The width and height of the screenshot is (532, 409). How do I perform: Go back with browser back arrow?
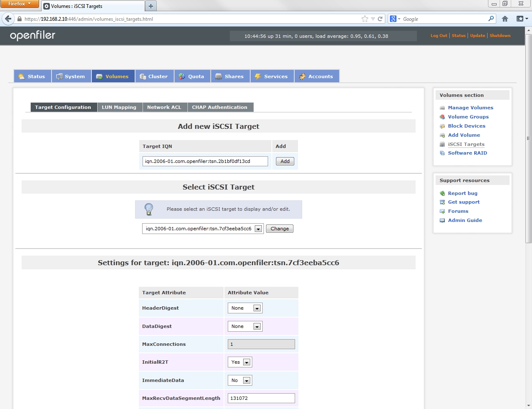point(8,19)
